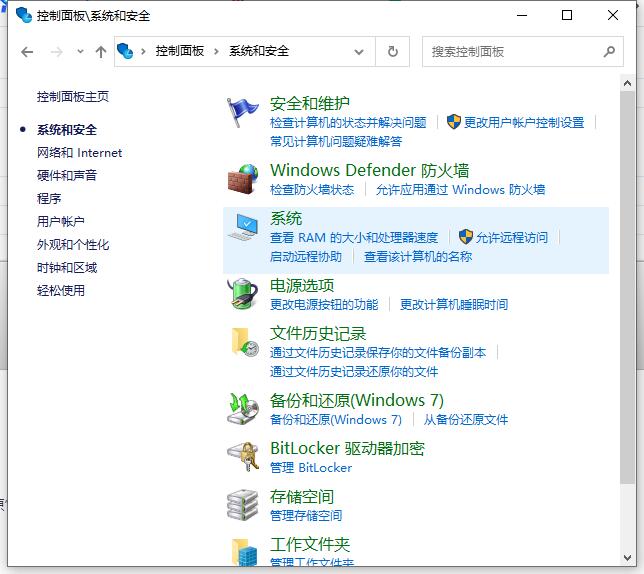Viewport: 644px width, 574px height.
Task: Click the vertical scrollbar up arrow
Action: pyautogui.click(x=627, y=83)
